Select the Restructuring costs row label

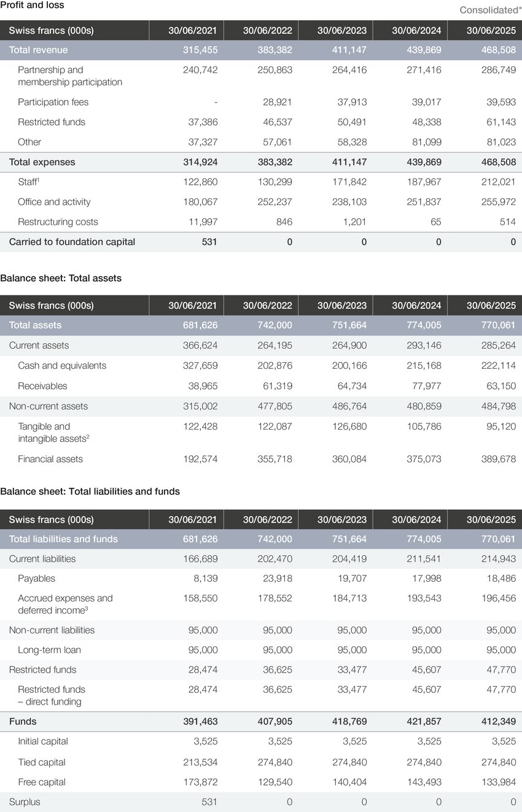pos(58,222)
